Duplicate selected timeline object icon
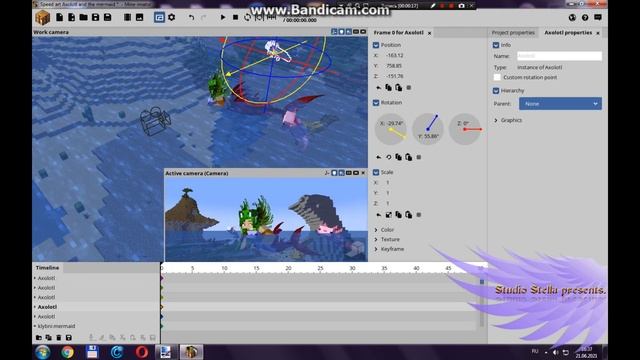The width and height of the screenshot is (640, 360). [49, 338]
